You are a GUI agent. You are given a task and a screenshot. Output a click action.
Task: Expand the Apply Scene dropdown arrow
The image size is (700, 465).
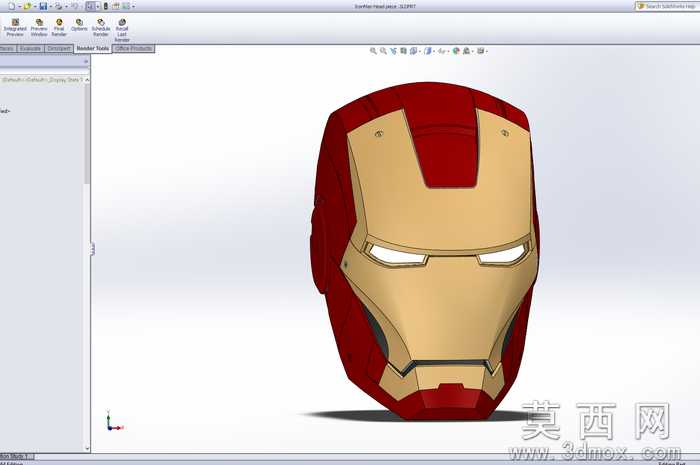pyautogui.click(x=472, y=51)
